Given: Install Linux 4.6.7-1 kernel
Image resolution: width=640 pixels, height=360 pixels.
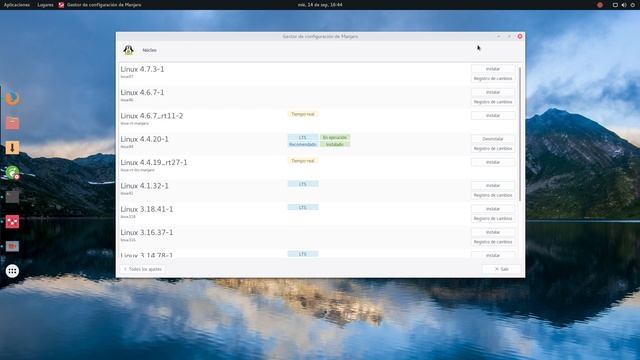Looking at the screenshot, I should [493, 92].
